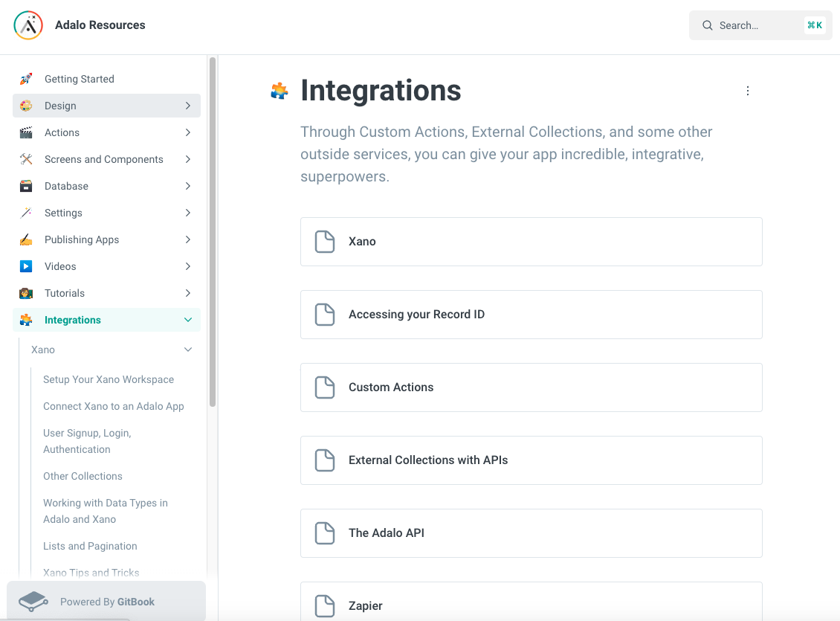The height and width of the screenshot is (621, 840).
Task: Click the writing hand icon beside Publishing Apps
Action: pos(26,239)
